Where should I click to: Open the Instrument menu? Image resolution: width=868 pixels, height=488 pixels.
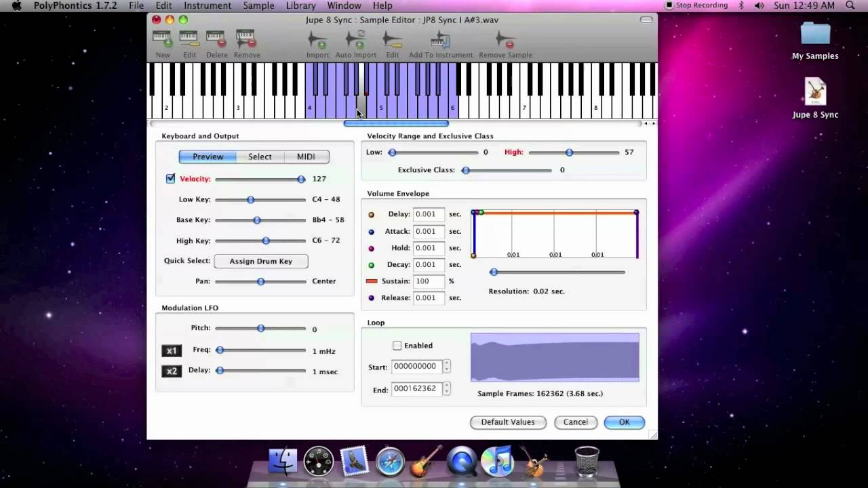point(208,5)
